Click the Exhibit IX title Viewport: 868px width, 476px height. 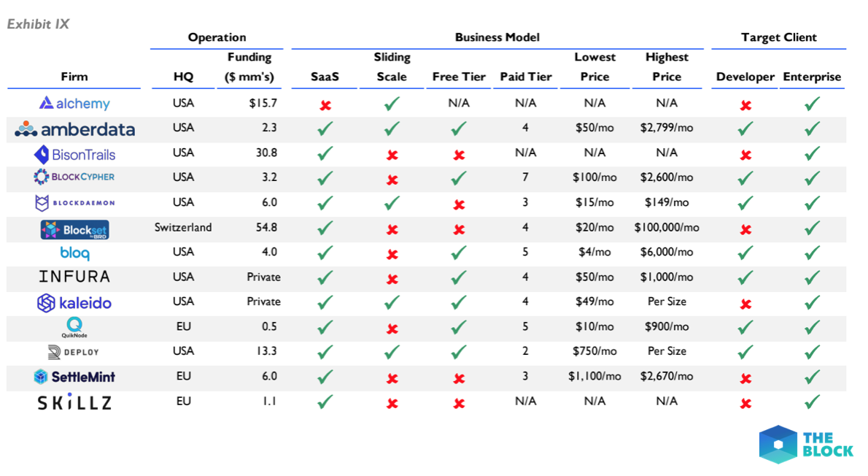pos(38,24)
